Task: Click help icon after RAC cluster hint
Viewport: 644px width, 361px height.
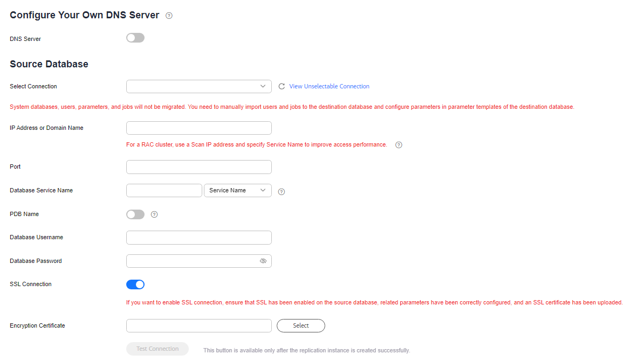Action: 399,145
